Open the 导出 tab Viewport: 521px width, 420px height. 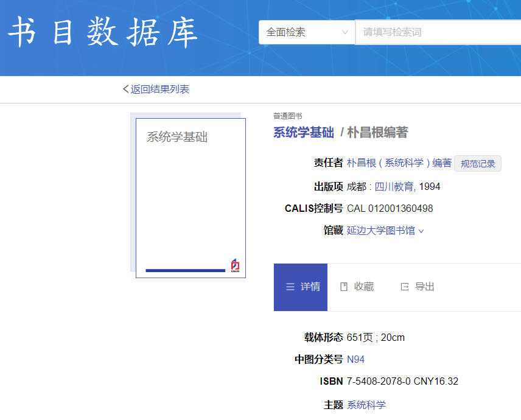418,287
